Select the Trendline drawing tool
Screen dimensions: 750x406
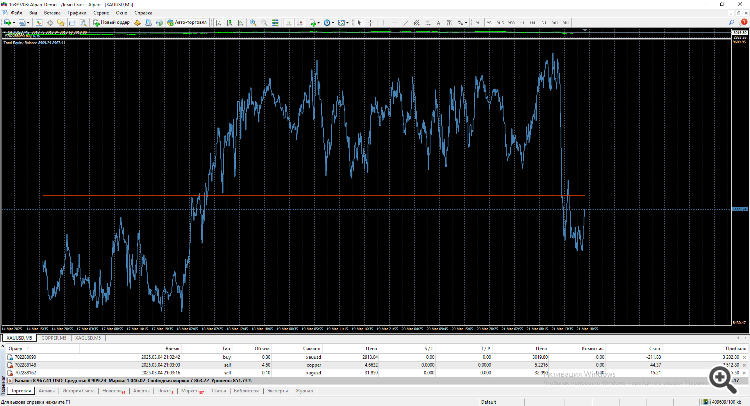(x=406, y=22)
